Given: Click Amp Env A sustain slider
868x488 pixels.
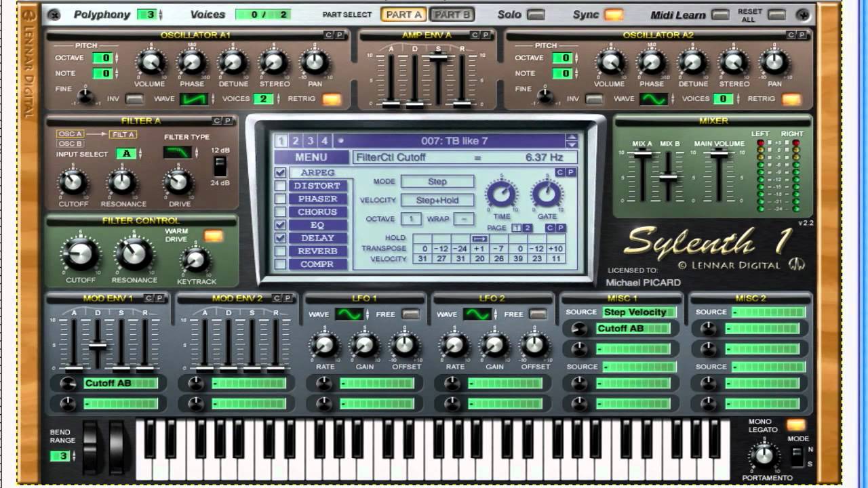Looking at the screenshot, I should (x=439, y=58).
